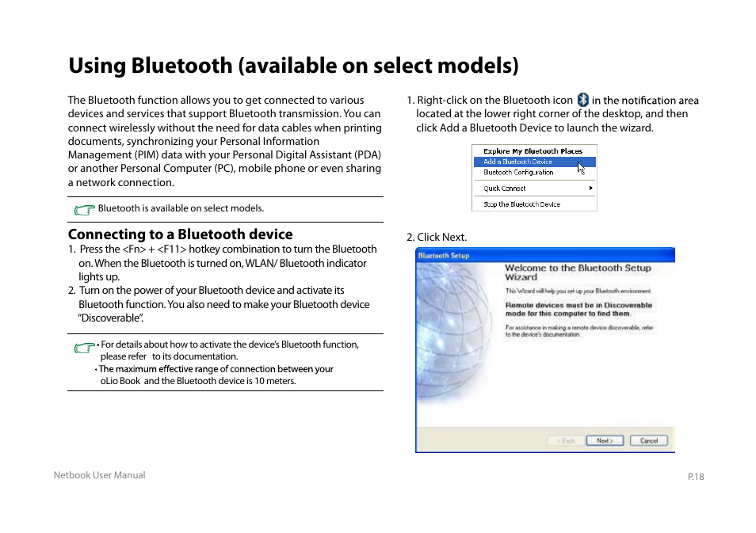Click the hand note icon beside "For details about"
This screenshot has height=533, width=756.
[84, 348]
